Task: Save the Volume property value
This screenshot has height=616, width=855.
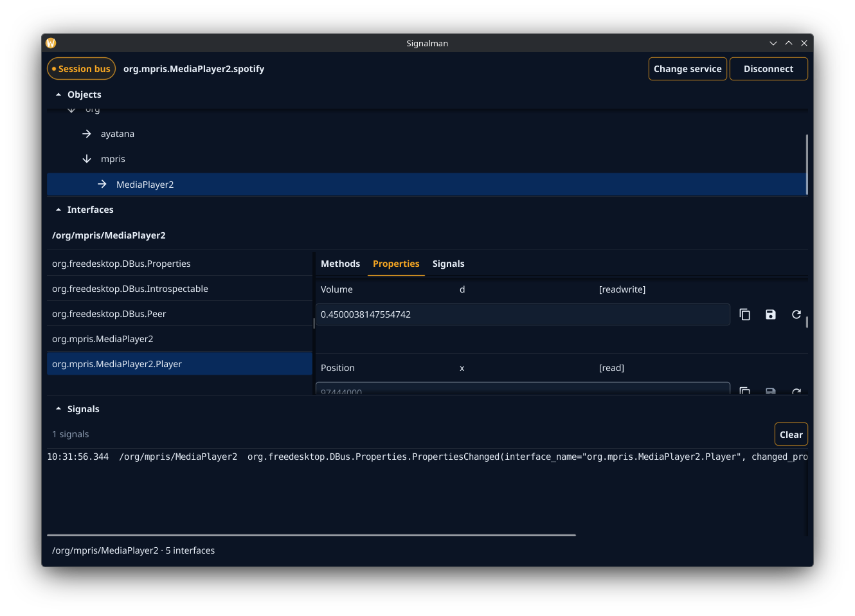Action: point(770,314)
